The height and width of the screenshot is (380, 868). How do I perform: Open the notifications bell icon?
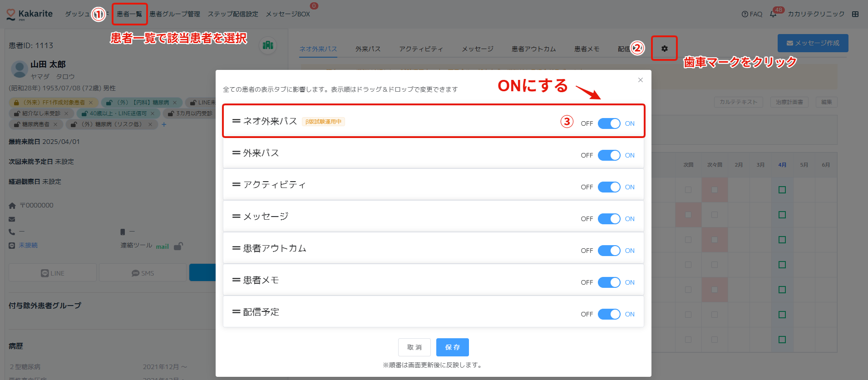click(773, 14)
